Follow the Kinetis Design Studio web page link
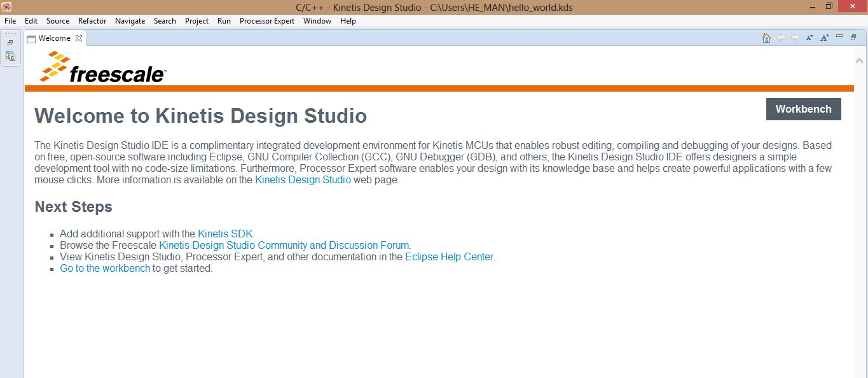Image resolution: width=868 pixels, height=378 pixels. [x=303, y=179]
